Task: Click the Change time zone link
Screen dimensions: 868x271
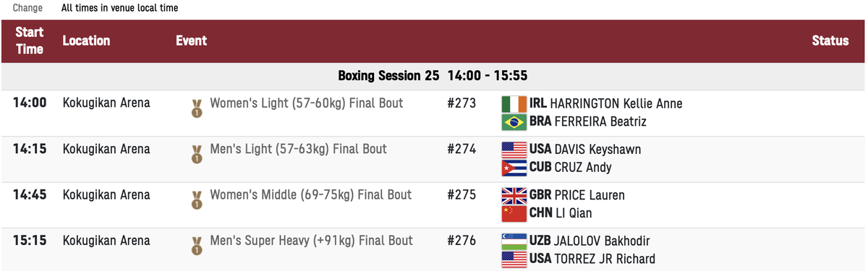Action: click(27, 8)
